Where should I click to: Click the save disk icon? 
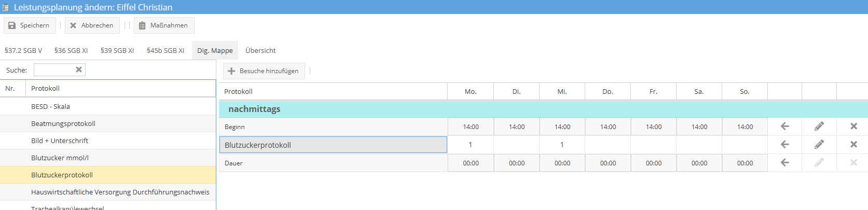pos(12,25)
